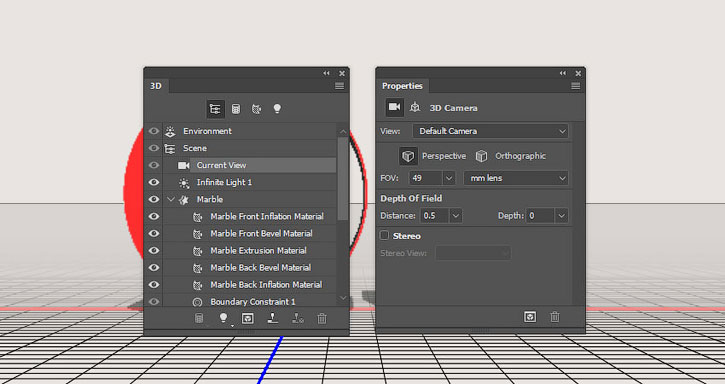Hide the Marble mesh

(x=154, y=199)
